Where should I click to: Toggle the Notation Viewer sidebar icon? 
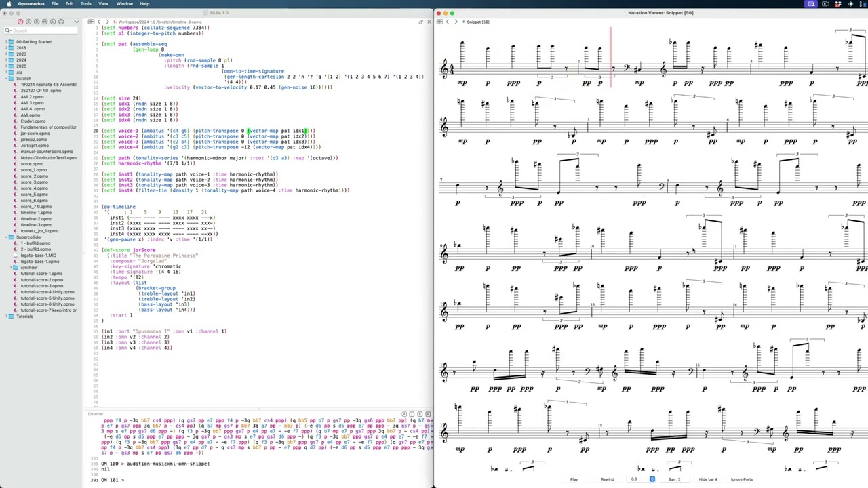(x=439, y=22)
